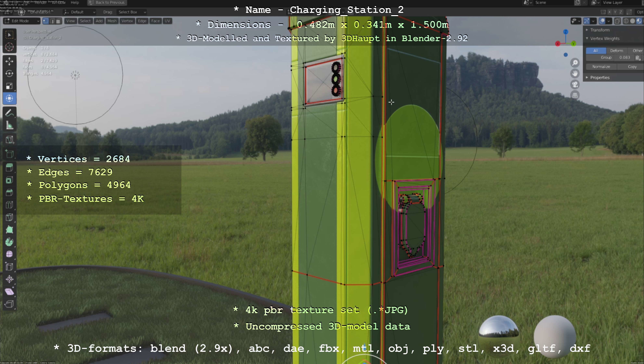Toggle X-ray display button

pos(617,21)
